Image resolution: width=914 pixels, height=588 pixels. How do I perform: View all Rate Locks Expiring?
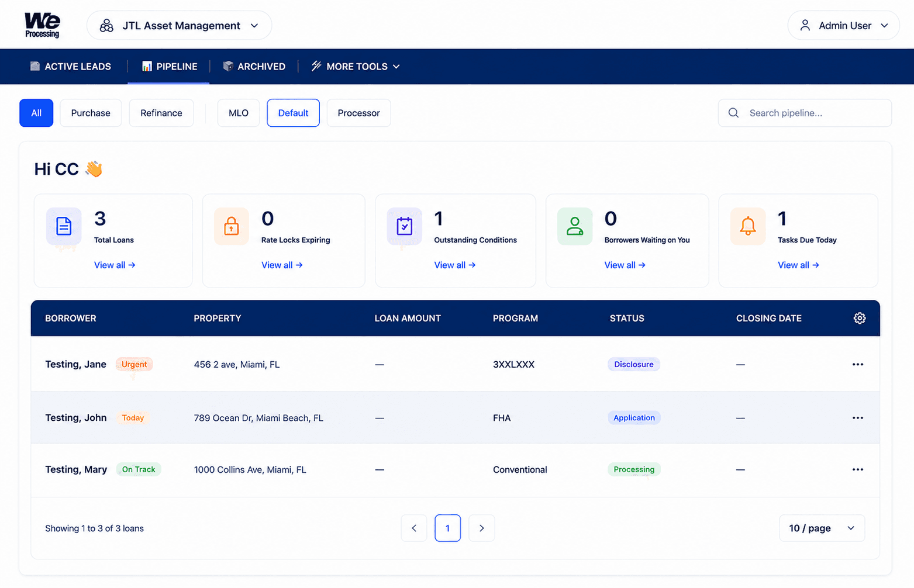[282, 265]
